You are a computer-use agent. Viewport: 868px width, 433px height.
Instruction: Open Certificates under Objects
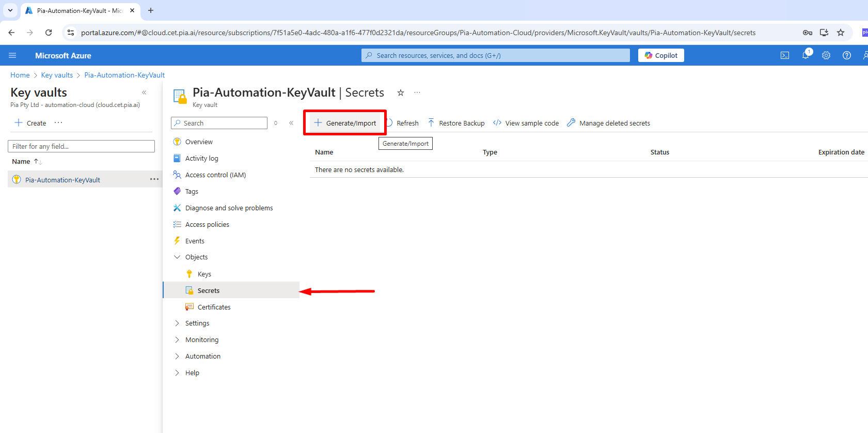point(214,307)
